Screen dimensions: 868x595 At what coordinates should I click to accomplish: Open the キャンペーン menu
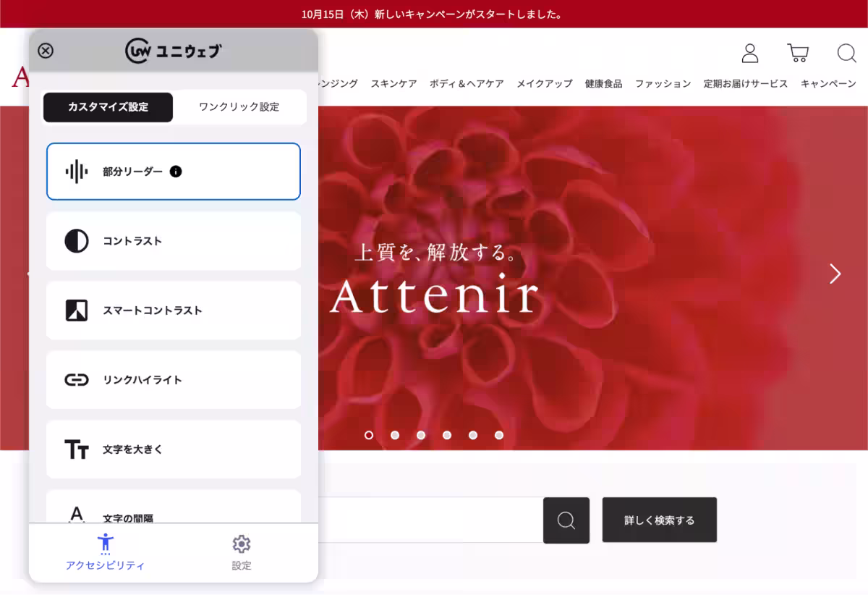[x=828, y=84]
